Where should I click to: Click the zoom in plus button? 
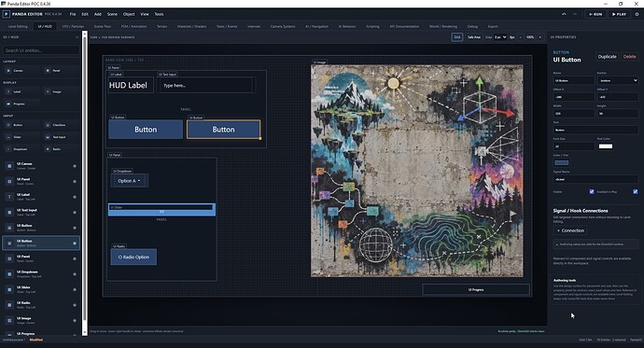tap(540, 37)
